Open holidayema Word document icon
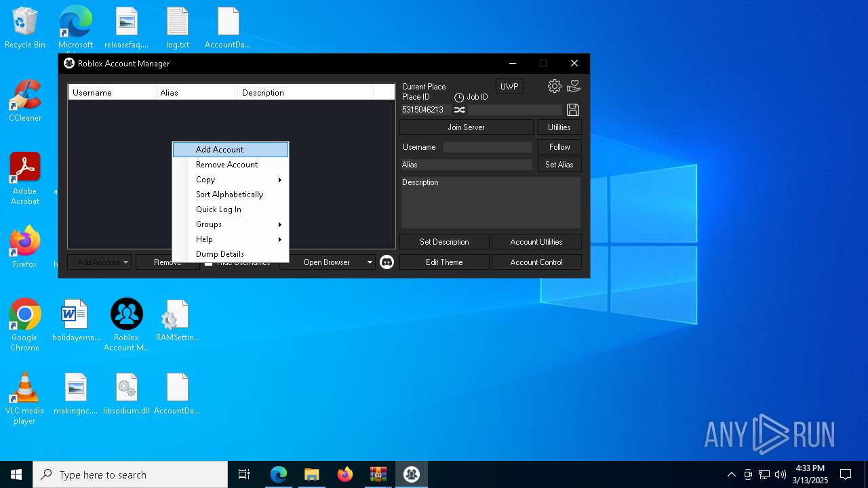This screenshot has height=488, width=868. [75, 321]
